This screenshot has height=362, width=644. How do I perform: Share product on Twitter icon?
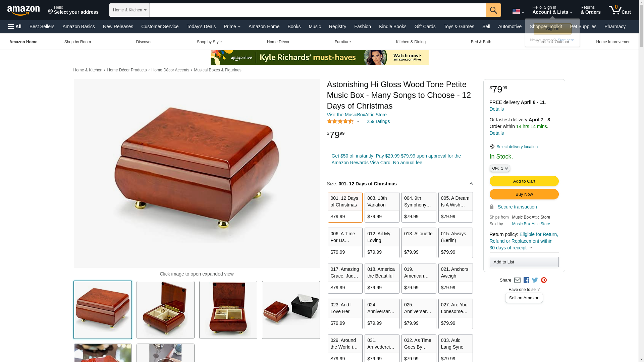(535, 280)
